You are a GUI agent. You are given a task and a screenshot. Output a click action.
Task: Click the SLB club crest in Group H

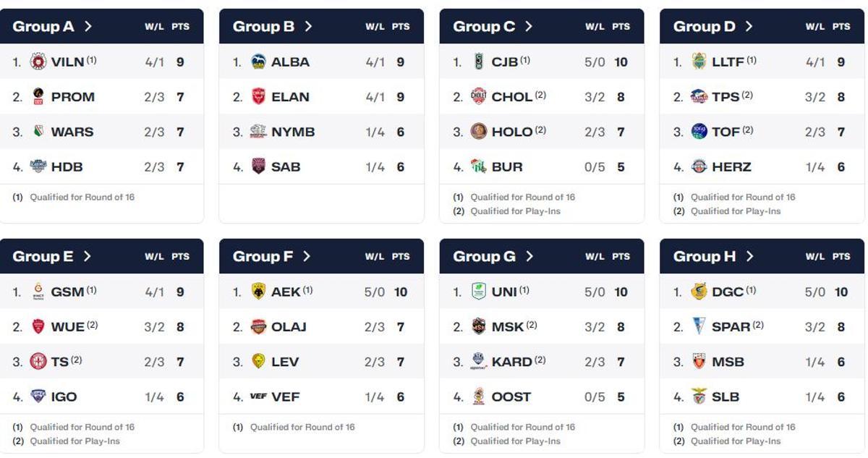click(699, 396)
